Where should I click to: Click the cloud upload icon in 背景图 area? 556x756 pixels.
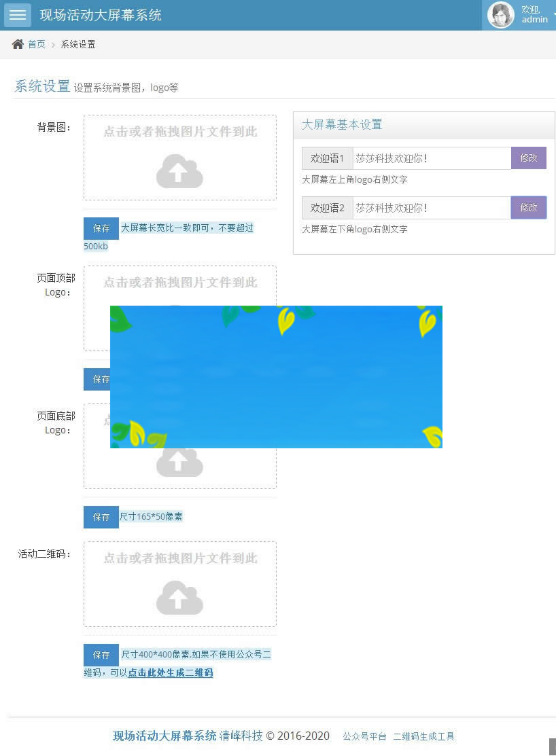(x=179, y=171)
